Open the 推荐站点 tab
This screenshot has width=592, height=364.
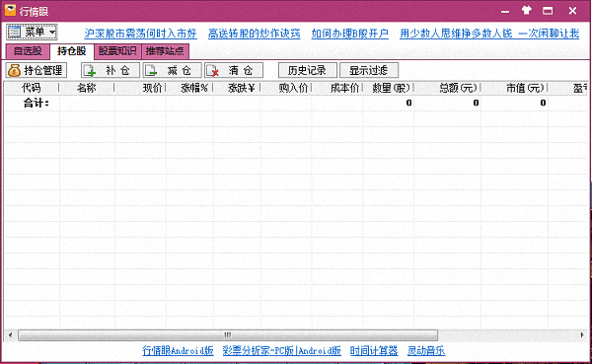click(165, 51)
